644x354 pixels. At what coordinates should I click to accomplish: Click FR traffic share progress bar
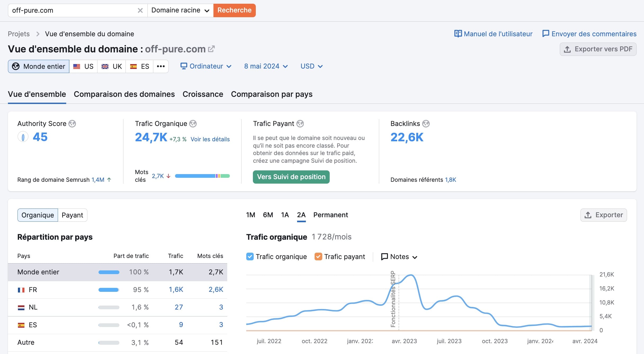click(x=109, y=290)
